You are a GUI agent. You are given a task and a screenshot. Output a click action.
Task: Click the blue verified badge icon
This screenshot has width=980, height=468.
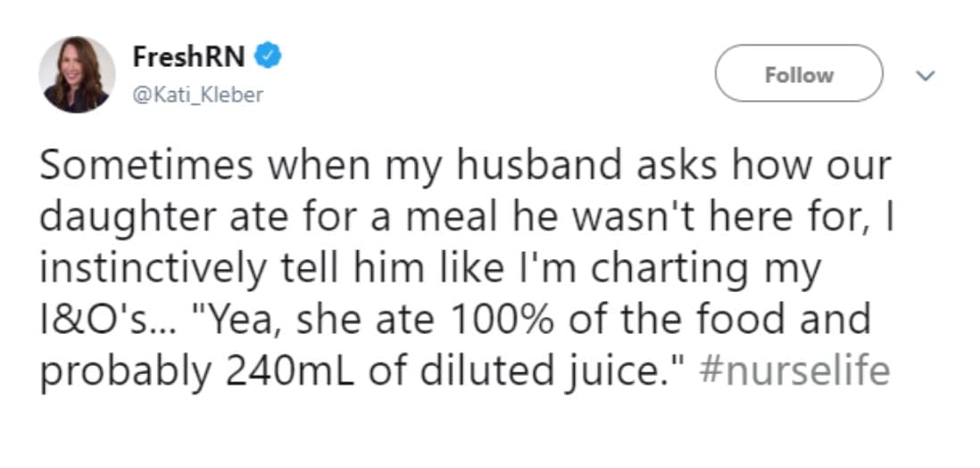(269, 57)
